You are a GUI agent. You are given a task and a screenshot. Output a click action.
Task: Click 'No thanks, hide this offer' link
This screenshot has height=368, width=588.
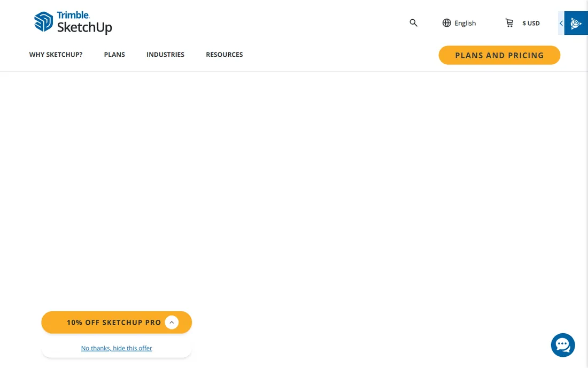(x=117, y=348)
